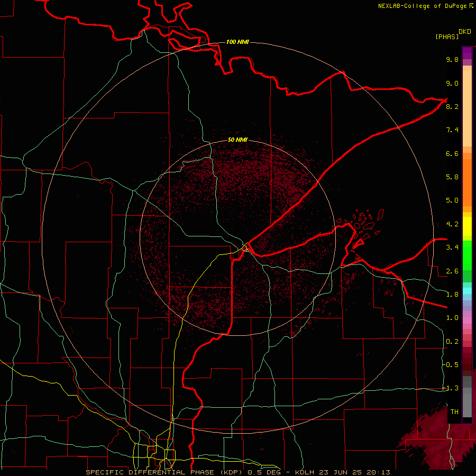This screenshot has width=476, height=476.
Task: Select the 3.4 value on the scale
Action: point(452,248)
